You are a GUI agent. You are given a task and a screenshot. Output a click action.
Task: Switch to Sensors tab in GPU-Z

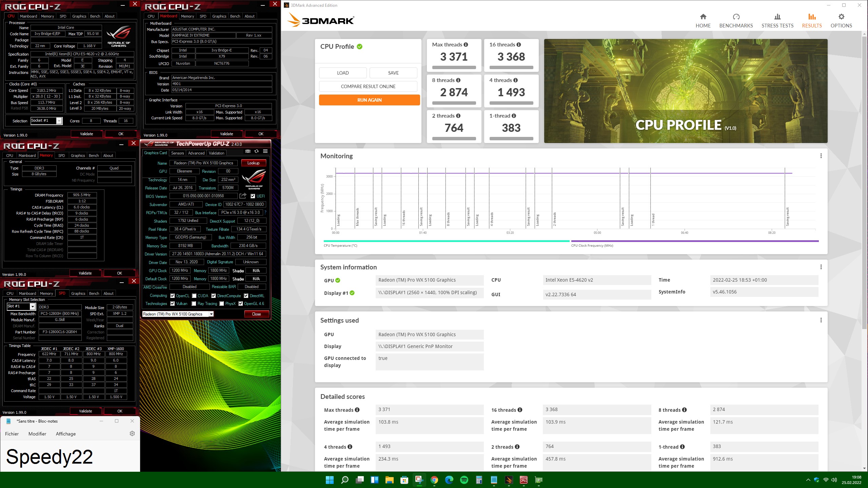click(x=177, y=153)
